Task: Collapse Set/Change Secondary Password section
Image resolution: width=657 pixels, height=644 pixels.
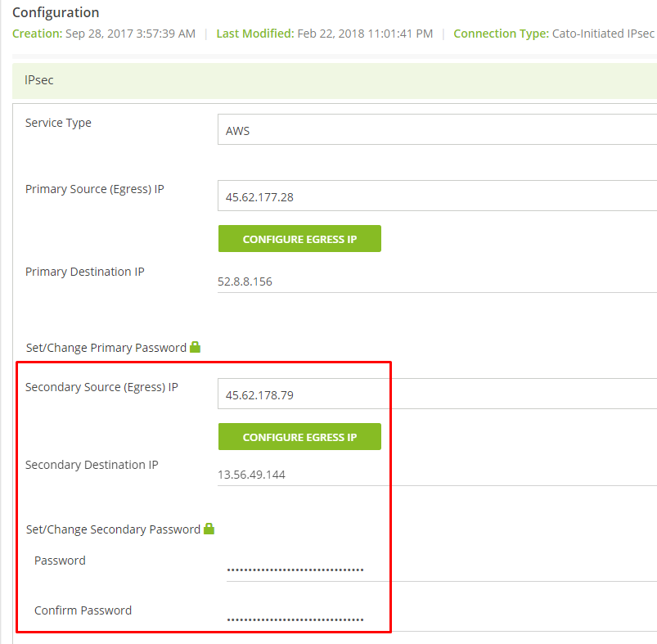Action: (x=113, y=529)
